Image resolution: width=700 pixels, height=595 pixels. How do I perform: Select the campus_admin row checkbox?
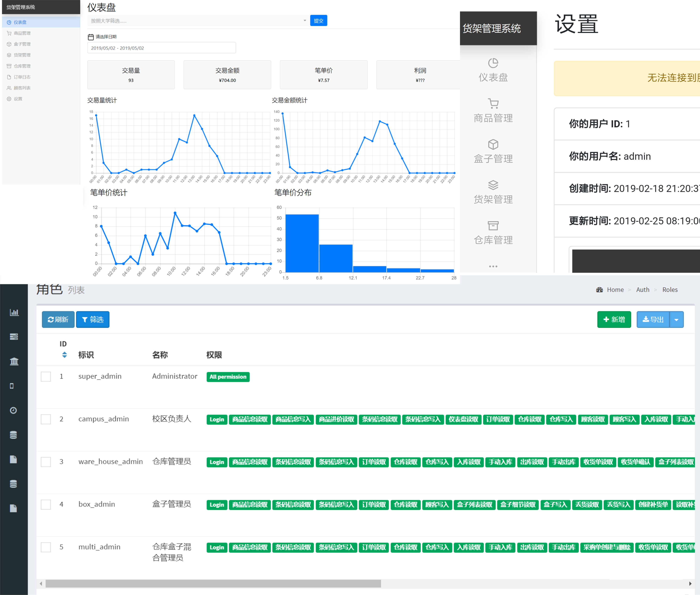click(x=46, y=419)
